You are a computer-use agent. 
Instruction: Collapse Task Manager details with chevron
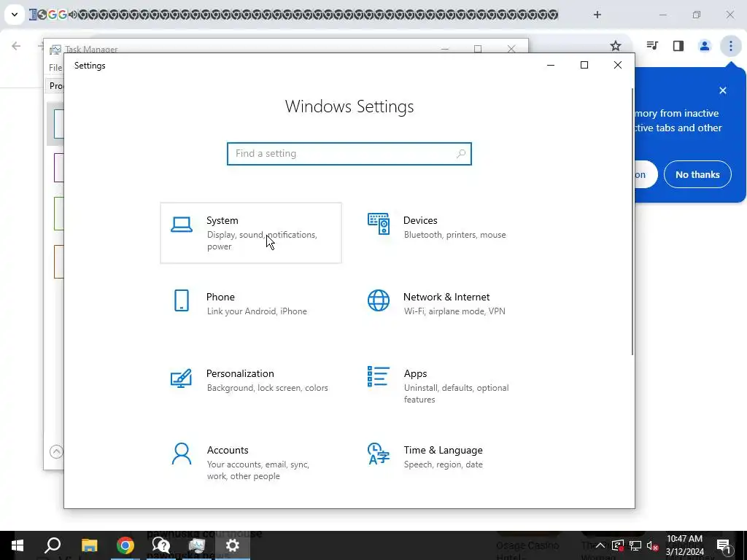pos(56,451)
